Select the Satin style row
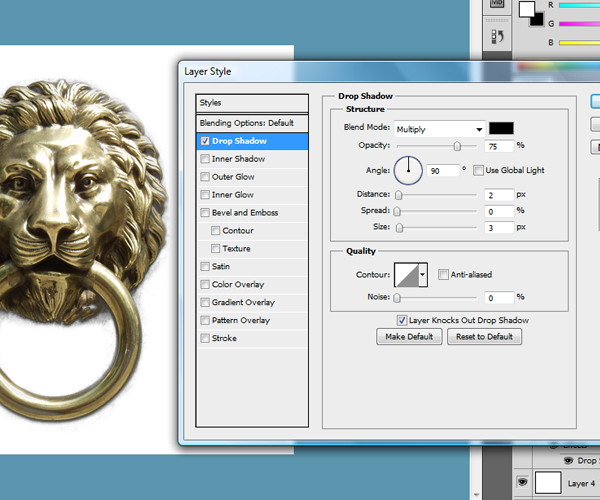The height and width of the screenshot is (500, 600). pyautogui.click(x=252, y=266)
